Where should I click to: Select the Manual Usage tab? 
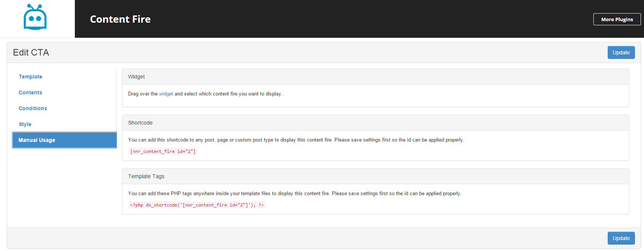point(64,140)
